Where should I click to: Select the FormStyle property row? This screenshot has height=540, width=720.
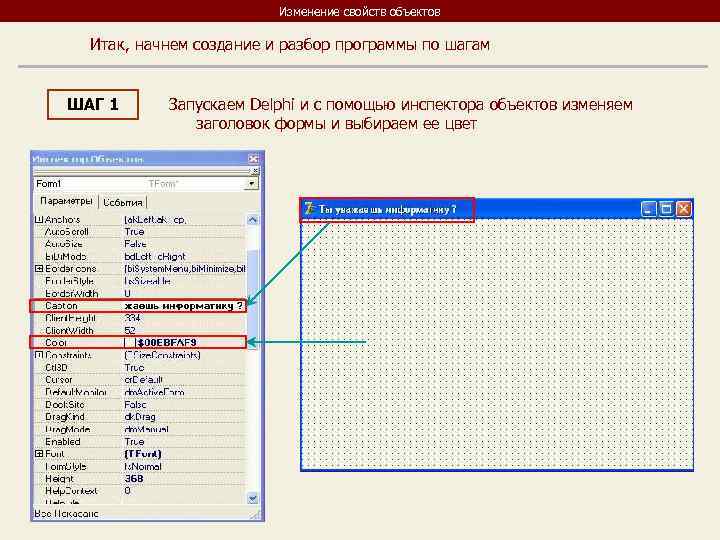point(140,466)
